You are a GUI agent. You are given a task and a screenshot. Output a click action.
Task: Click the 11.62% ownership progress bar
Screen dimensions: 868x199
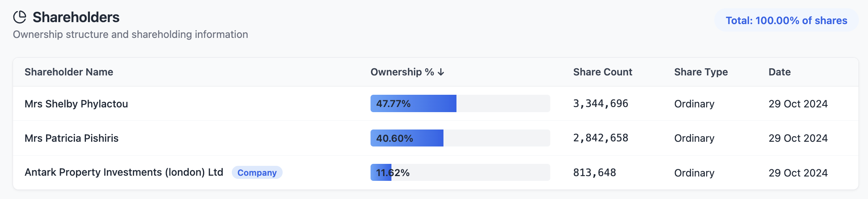coord(460,173)
